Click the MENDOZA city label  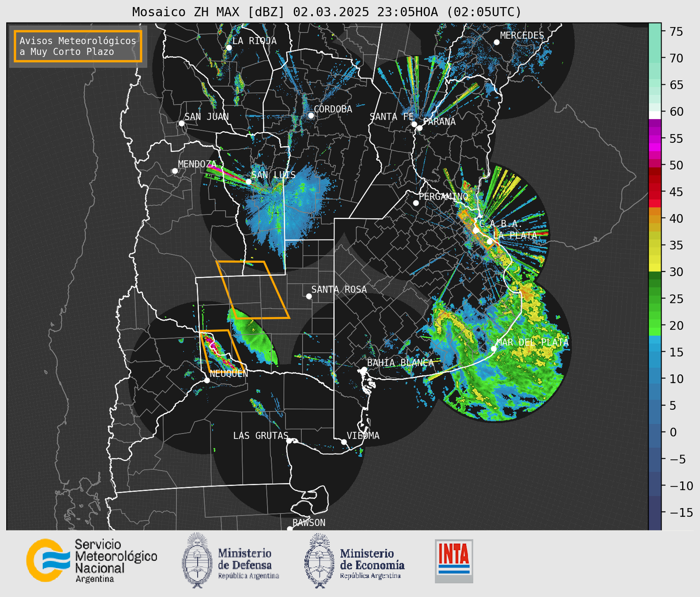pos(197,164)
